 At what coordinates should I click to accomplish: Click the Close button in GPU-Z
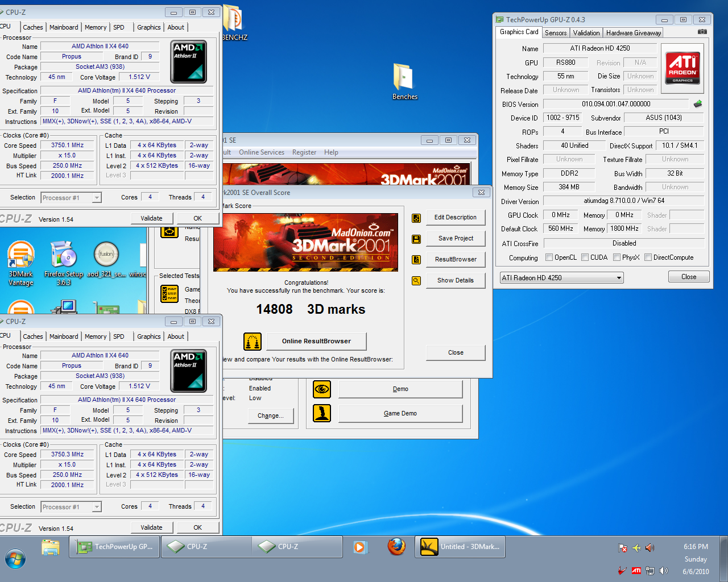click(689, 277)
